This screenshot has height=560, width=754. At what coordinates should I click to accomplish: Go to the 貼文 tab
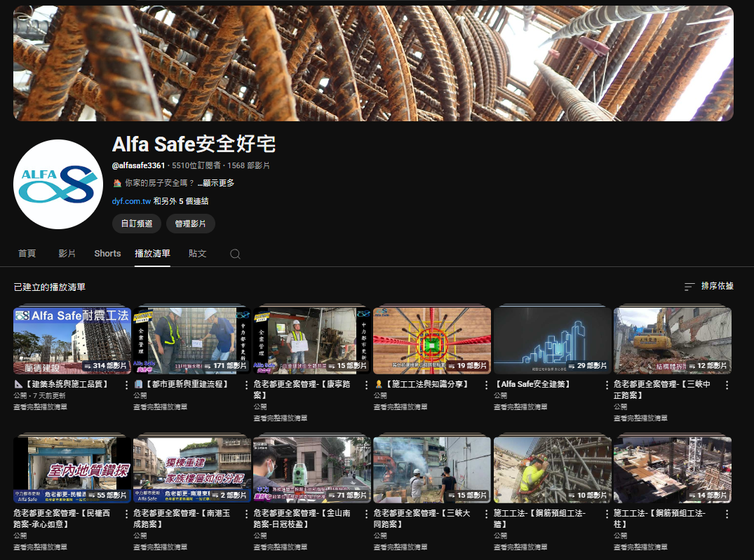point(198,254)
